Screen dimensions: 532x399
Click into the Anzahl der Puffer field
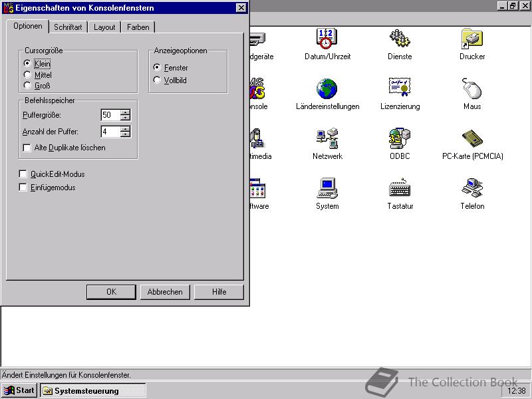click(x=110, y=132)
